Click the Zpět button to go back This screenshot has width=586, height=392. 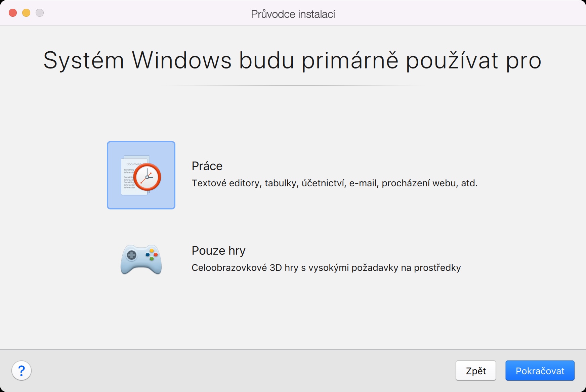475,371
